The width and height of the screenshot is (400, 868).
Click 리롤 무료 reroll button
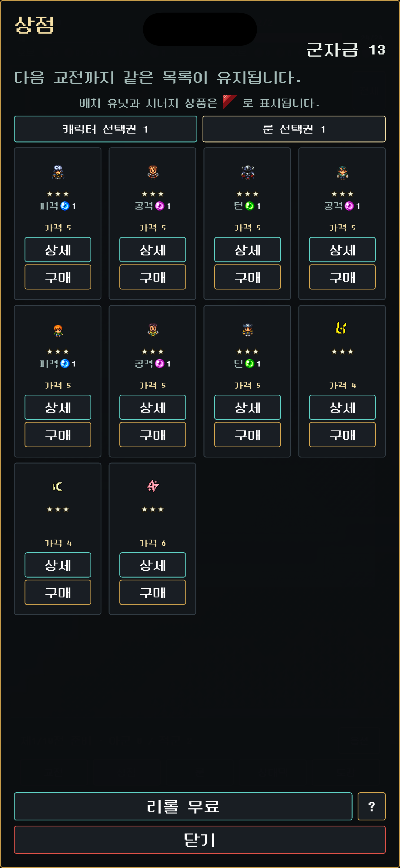pyautogui.click(x=183, y=806)
